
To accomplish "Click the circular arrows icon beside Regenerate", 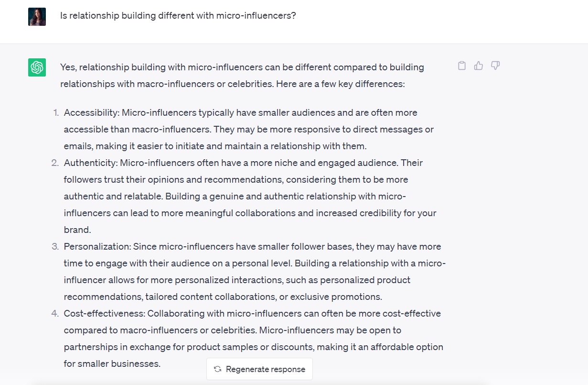I will [217, 369].
